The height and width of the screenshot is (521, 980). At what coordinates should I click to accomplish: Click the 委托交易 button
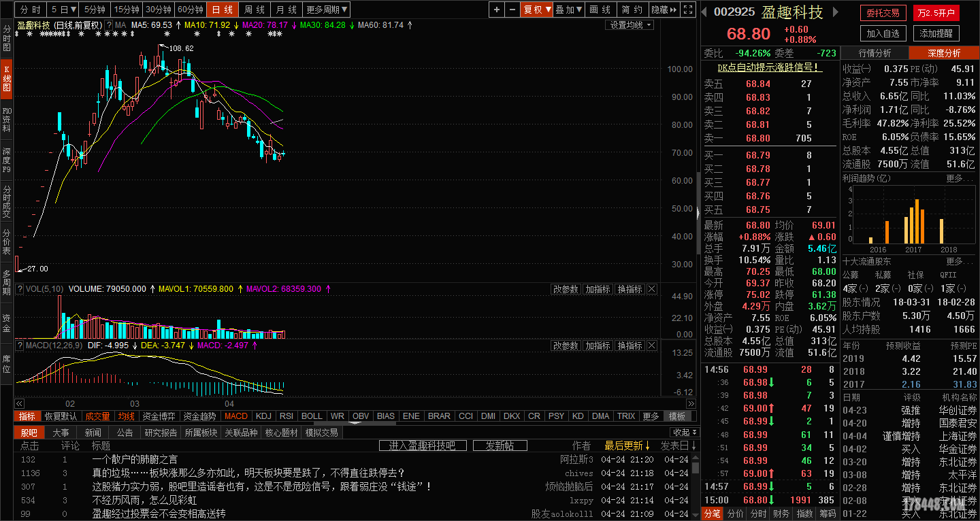pyautogui.click(x=883, y=13)
